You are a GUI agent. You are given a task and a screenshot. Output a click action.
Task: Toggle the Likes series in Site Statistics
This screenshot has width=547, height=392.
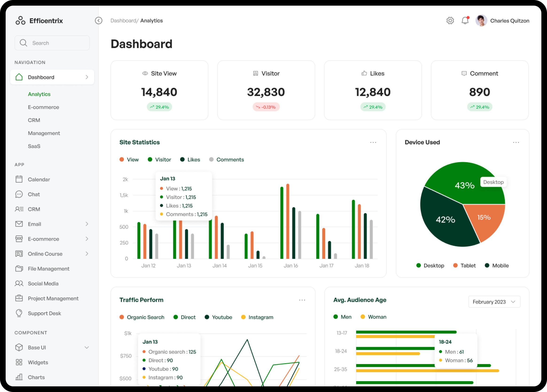[190, 160]
